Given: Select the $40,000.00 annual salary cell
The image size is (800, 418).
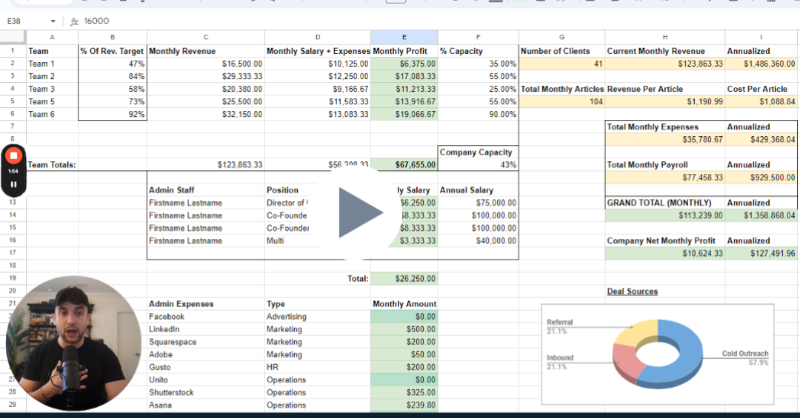Looking at the screenshot, I should [478, 240].
